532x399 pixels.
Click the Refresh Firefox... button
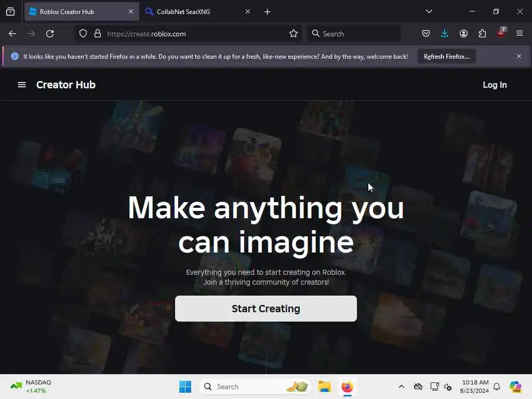pyautogui.click(x=446, y=56)
